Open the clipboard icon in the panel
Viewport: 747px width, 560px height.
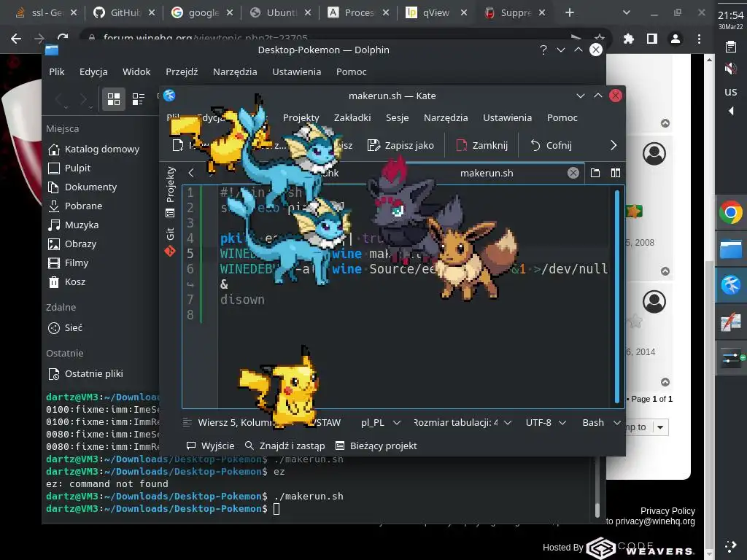pyautogui.click(x=730, y=46)
